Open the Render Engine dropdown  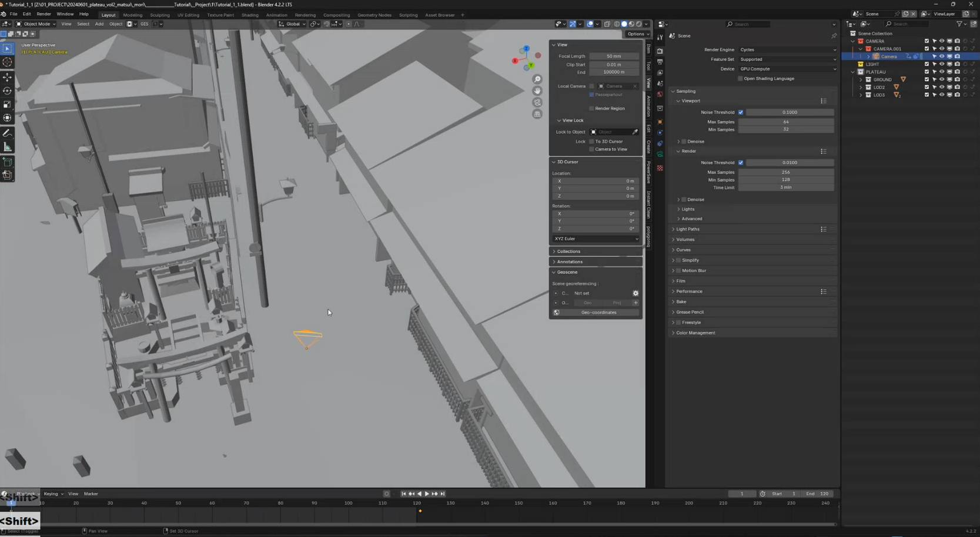788,50
